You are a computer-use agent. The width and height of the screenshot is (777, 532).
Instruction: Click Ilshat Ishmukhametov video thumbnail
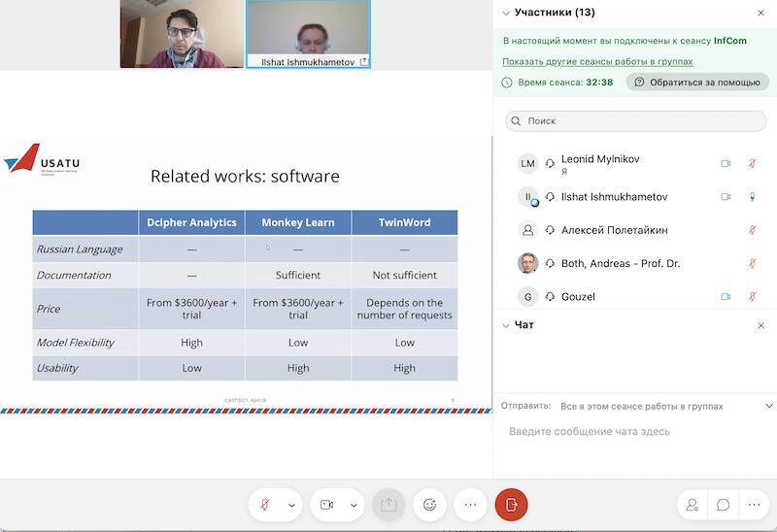coord(308,34)
